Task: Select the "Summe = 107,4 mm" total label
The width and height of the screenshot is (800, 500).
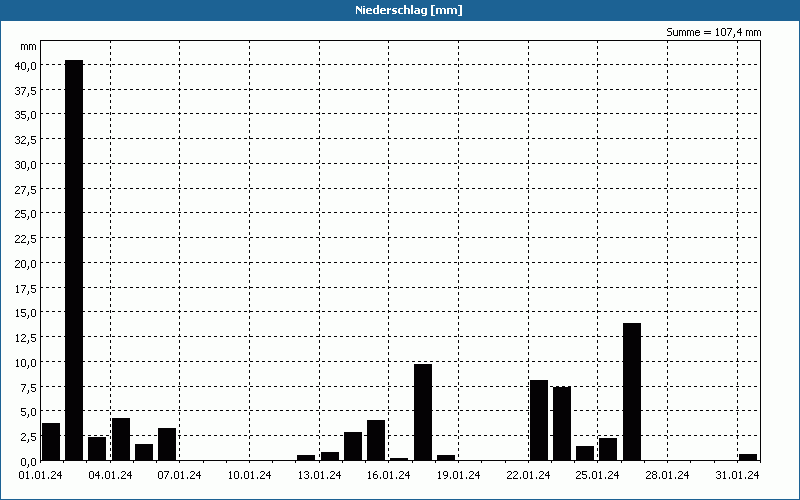Action: 713,32
